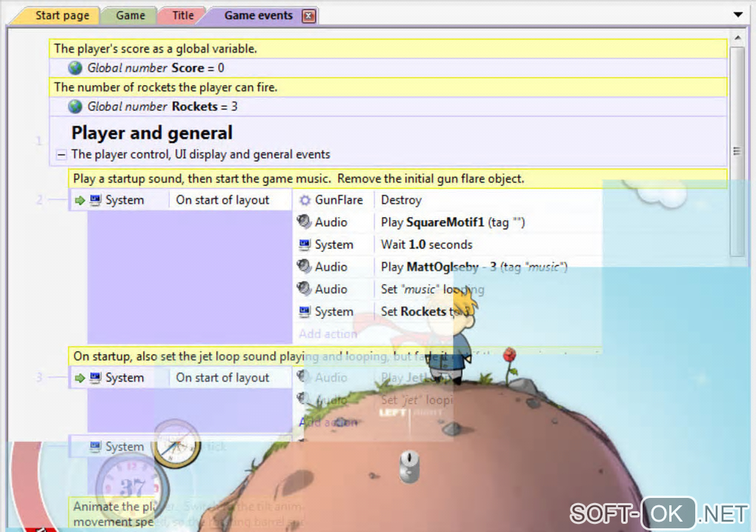Click the Player and general group title
756x532 pixels.
(x=152, y=133)
